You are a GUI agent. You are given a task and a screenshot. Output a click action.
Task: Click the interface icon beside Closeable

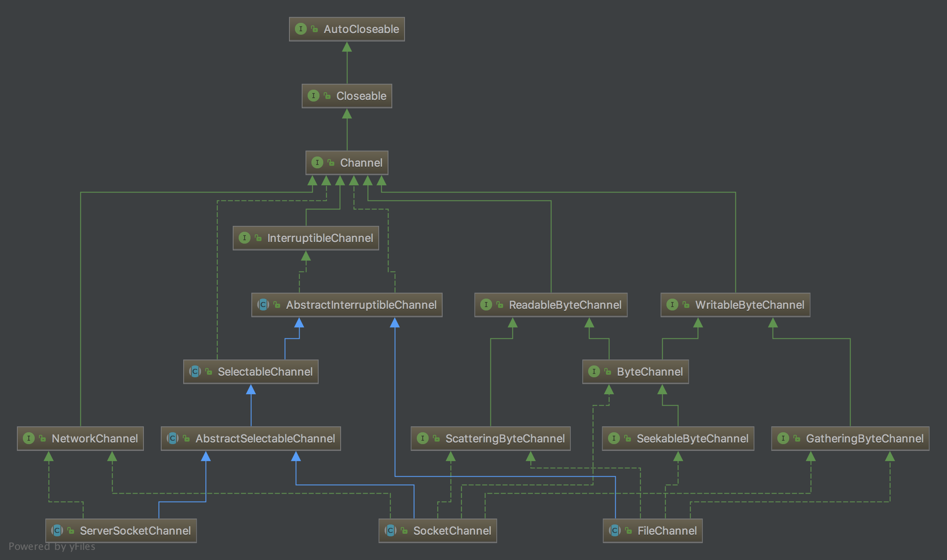(x=313, y=96)
